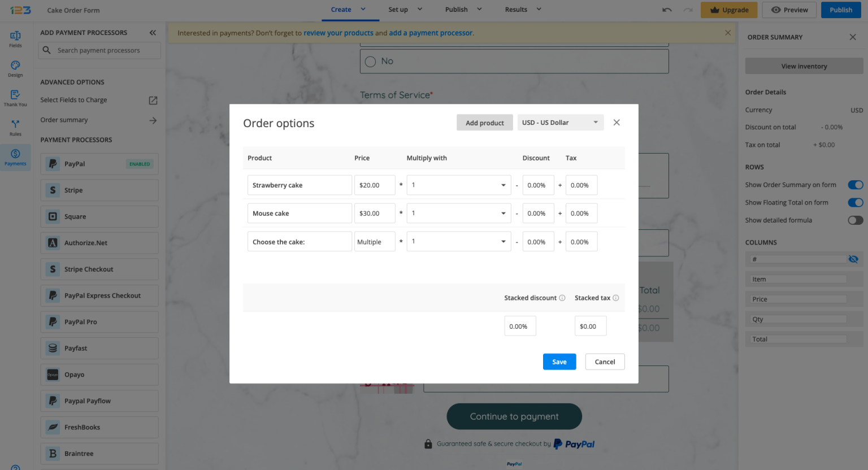Open the Design sidebar panel
Screen dimensions: 868x470
(15, 68)
